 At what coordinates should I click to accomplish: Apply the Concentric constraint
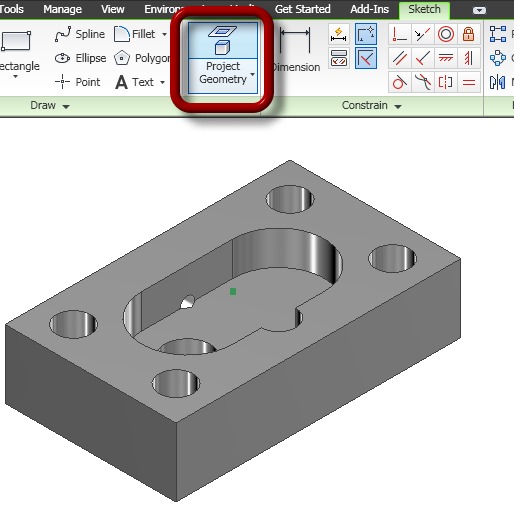click(x=446, y=34)
